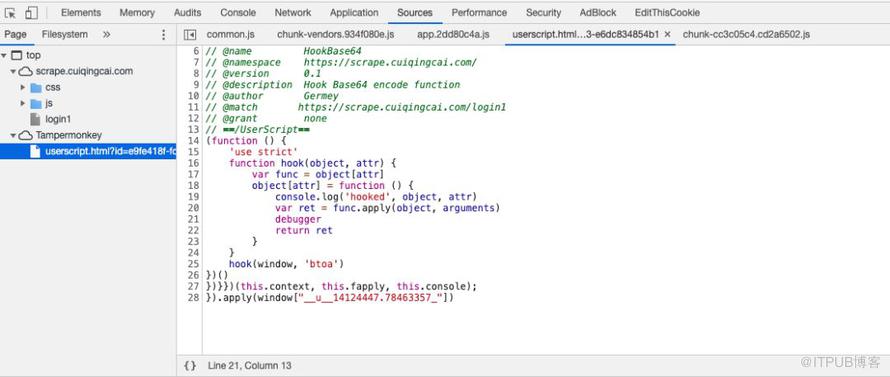The width and height of the screenshot is (890, 377).
Task: Click the pretty-print braces icon
Action: pos(190,366)
